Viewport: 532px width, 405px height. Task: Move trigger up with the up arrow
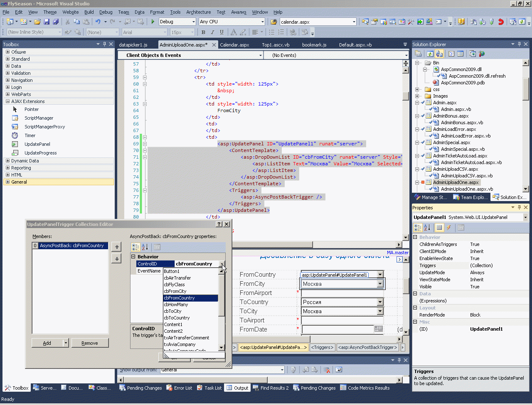[117, 247]
